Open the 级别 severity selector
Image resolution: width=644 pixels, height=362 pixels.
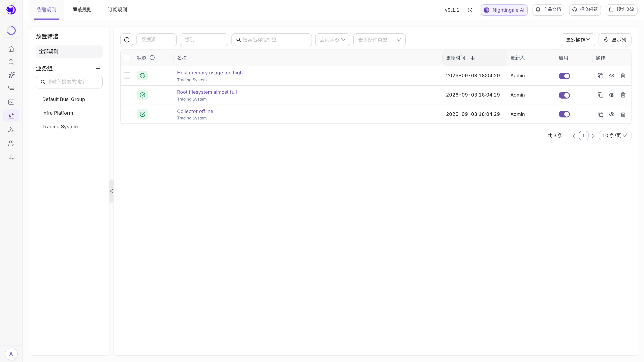tap(204, 40)
